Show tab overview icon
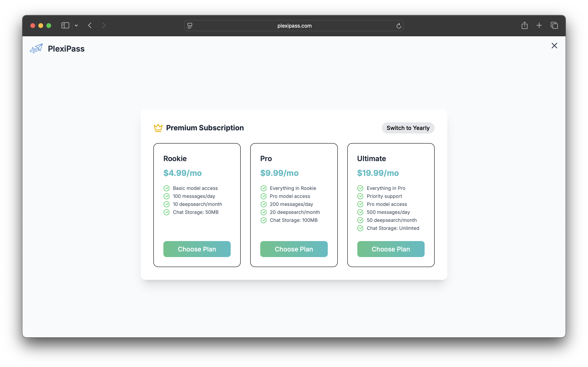The width and height of the screenshot is (588, 367). [554, 26]
